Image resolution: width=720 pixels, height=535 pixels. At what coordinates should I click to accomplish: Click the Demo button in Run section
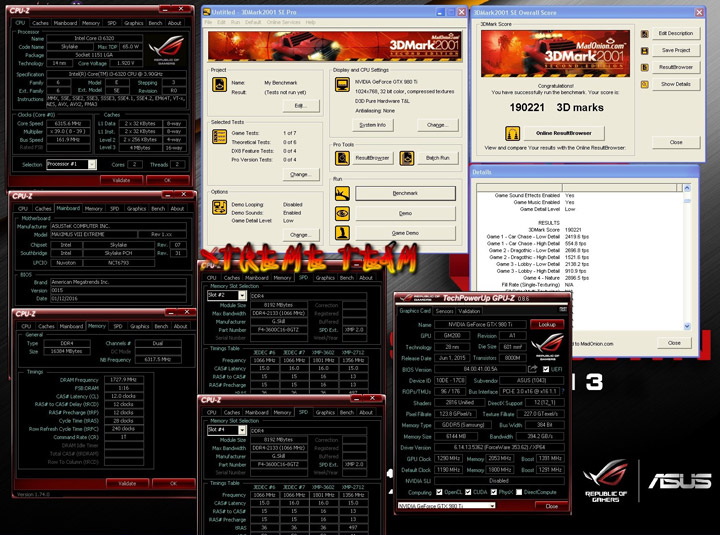tap(405, 214)
